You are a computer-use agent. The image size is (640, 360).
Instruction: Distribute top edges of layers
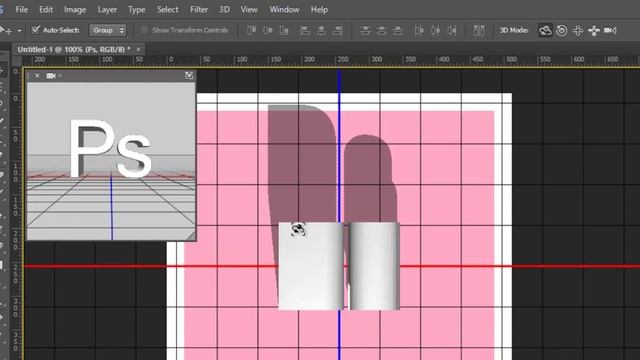(365, 30)
